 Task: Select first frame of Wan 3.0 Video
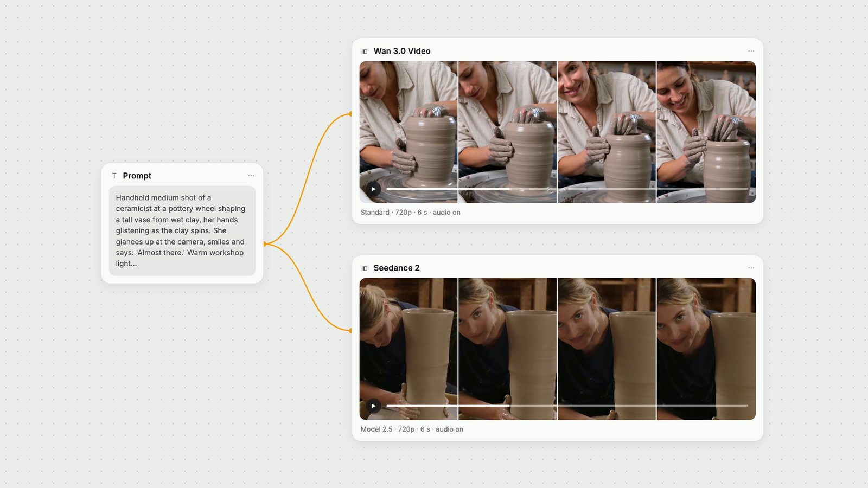[409, 132]
